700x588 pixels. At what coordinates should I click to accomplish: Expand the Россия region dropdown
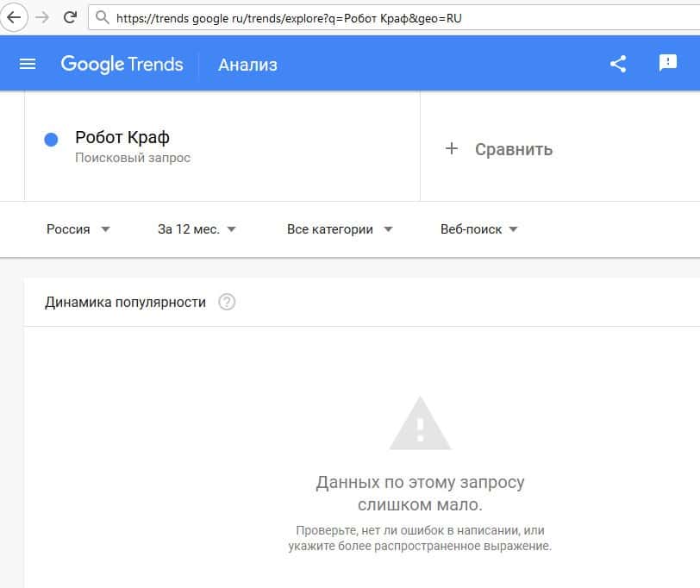coord(78,229)
